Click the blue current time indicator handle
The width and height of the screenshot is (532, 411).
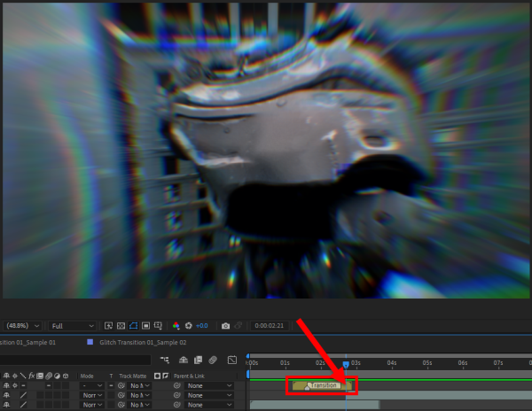[x=346, y=364]
